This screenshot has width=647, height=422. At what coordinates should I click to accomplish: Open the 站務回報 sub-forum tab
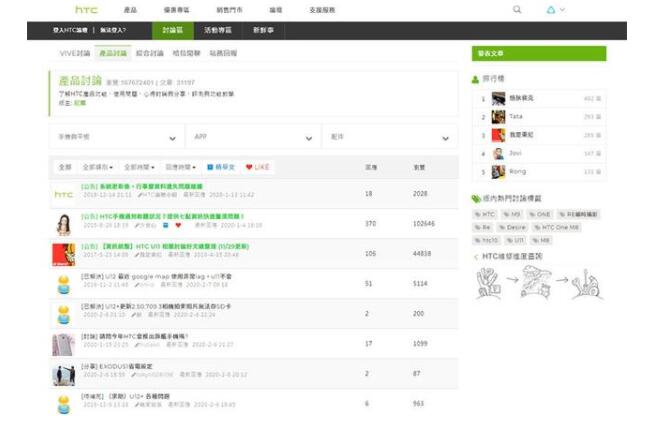[223, 53]
